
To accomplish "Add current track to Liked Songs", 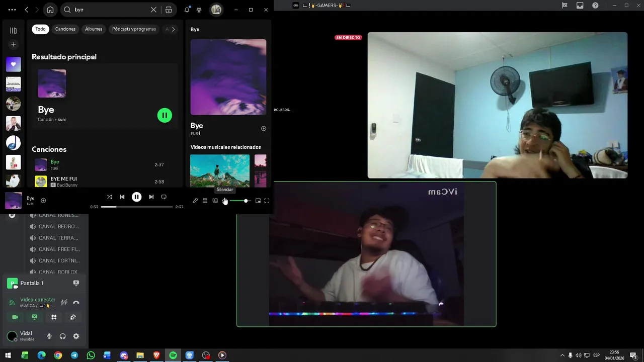I will [43, 201].
